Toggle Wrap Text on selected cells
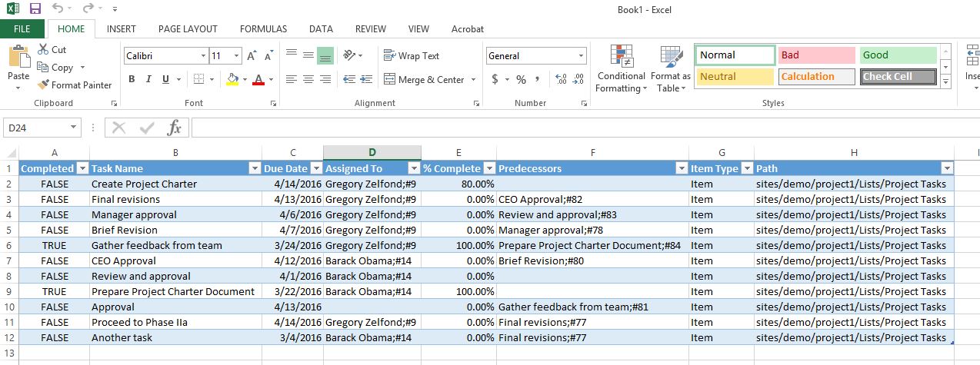The height and width of the screenshot is (365, 980). [412, 56]
